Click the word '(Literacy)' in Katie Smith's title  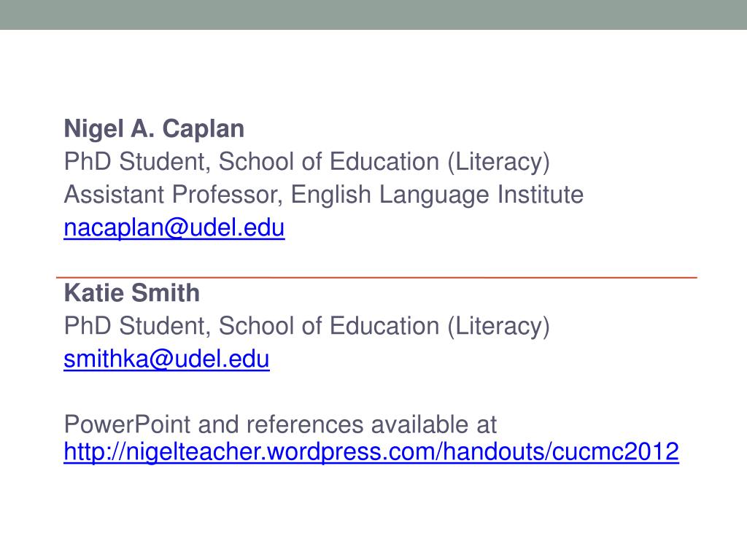(498, 327)
